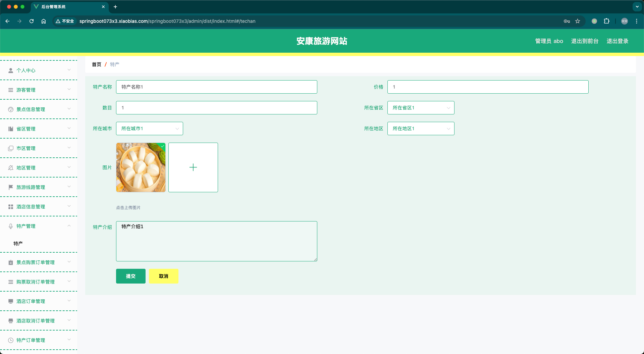644x354 pixels.
Task: Open 省区管理 menu item
Action: 39,129
